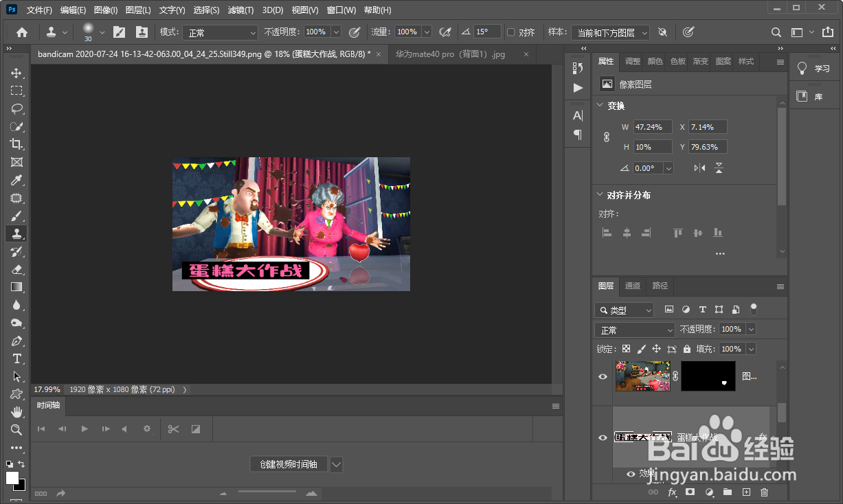
Task: Select the Rectangular Marquee tool
Action: pyautogui.click(x=16, y=91)
